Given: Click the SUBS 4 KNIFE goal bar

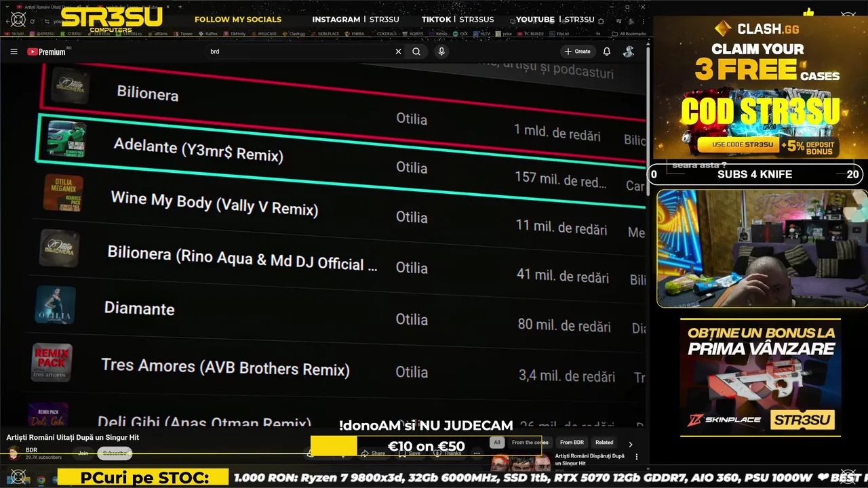Looking at the screenshot, I should click(755, 174).
